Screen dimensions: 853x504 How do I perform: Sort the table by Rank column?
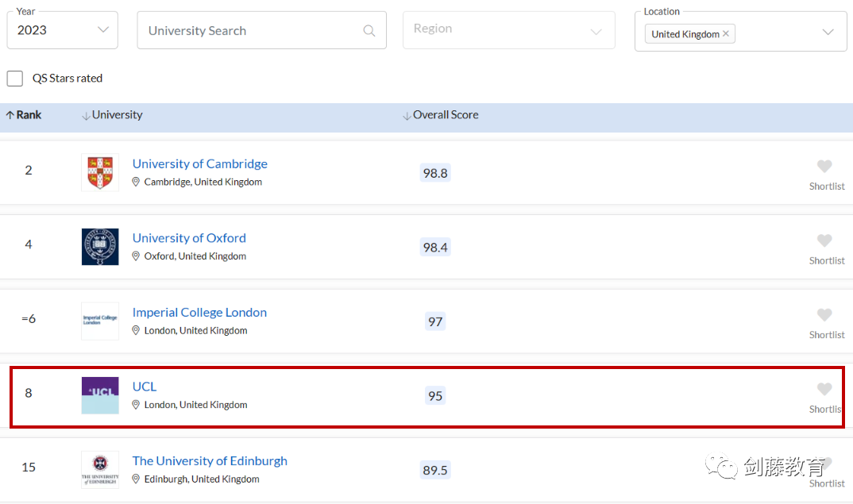coord(24,115)
